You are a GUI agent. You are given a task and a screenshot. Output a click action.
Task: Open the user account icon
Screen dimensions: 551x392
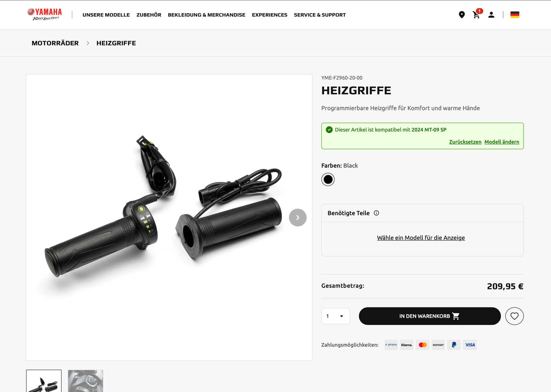click(x=491, y=15)
